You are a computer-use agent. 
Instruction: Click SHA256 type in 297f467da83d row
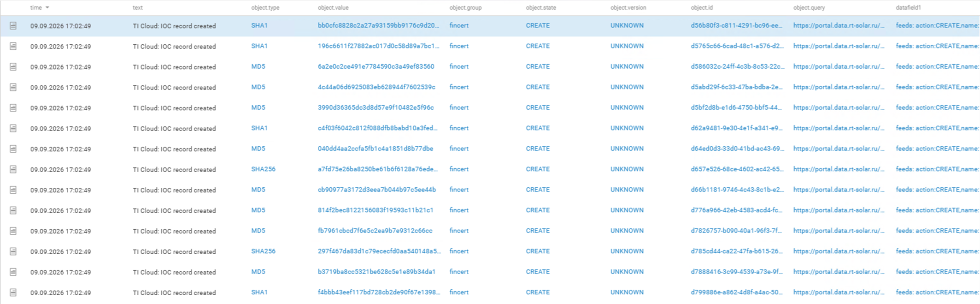(263, 251)
